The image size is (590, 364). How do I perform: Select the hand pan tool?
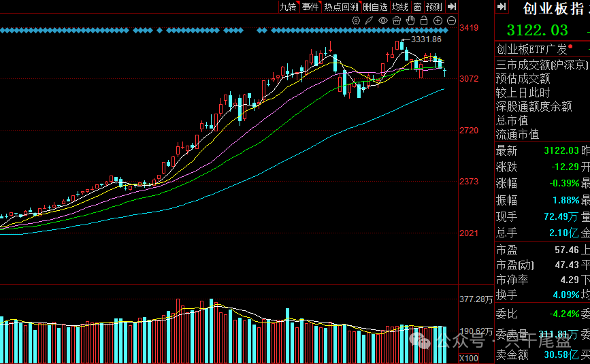pos(410,20)
